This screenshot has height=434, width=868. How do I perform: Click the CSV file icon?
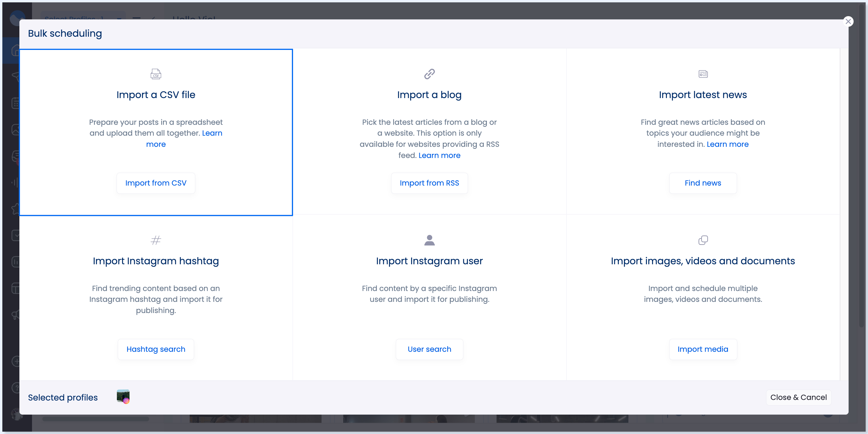(156, 74)
